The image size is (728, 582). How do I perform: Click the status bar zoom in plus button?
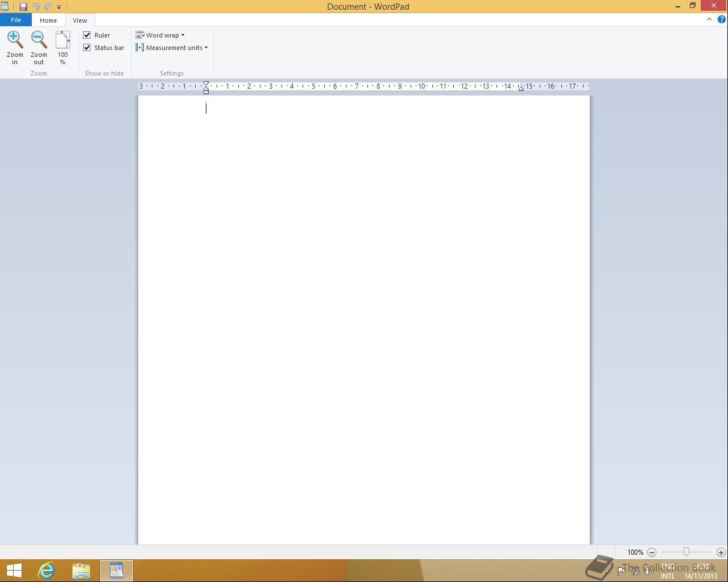pyautogui.click(x=721, y=552)
